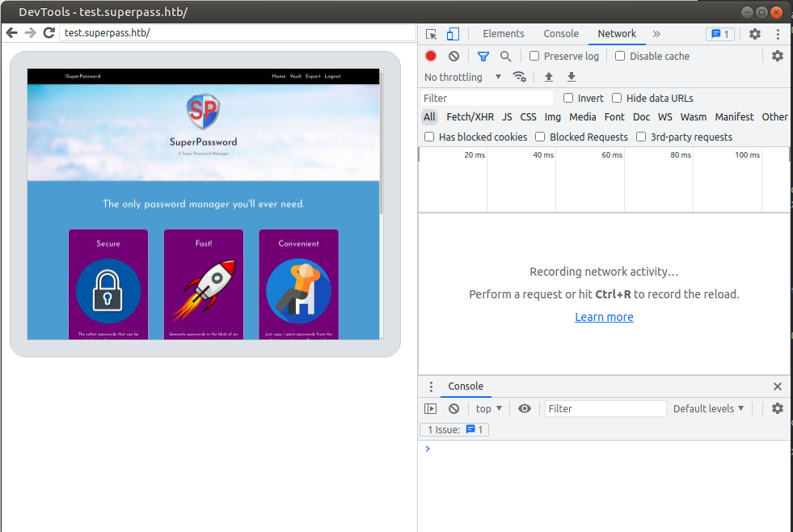793x532 pixels.
Task: Toggle the device toolbar icon
Action: coord(453,34)
